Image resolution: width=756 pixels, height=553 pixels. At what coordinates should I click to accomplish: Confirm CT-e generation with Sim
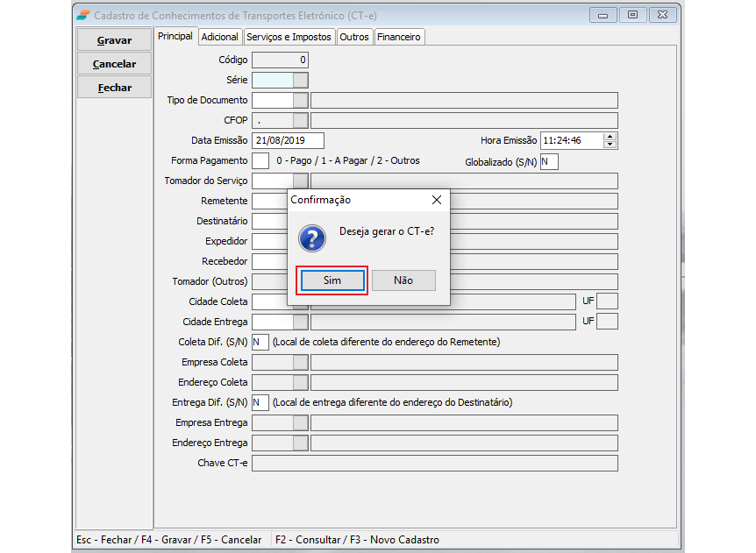332,280
